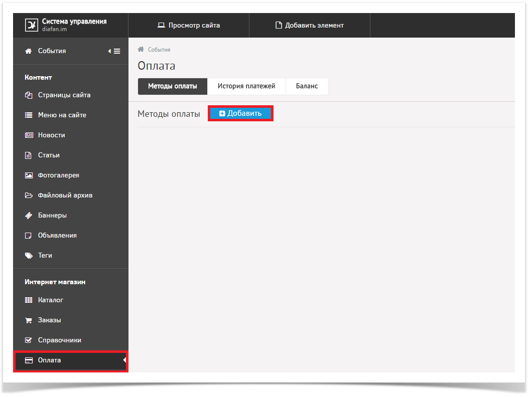This screenshot has width=532, height=397.
Task: Click the Заказы shopping cart icon
Action: coord(29,320)
